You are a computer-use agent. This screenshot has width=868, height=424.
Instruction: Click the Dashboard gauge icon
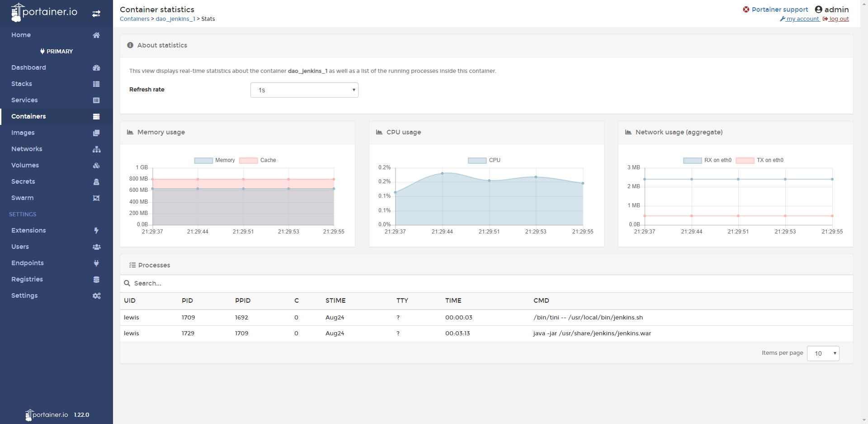click(x=96, y=67)
